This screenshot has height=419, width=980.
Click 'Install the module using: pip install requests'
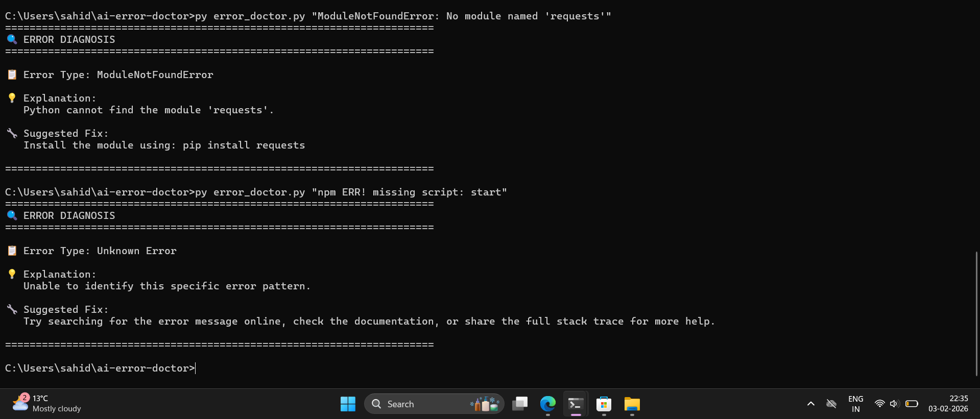click(x=164, y=145)
